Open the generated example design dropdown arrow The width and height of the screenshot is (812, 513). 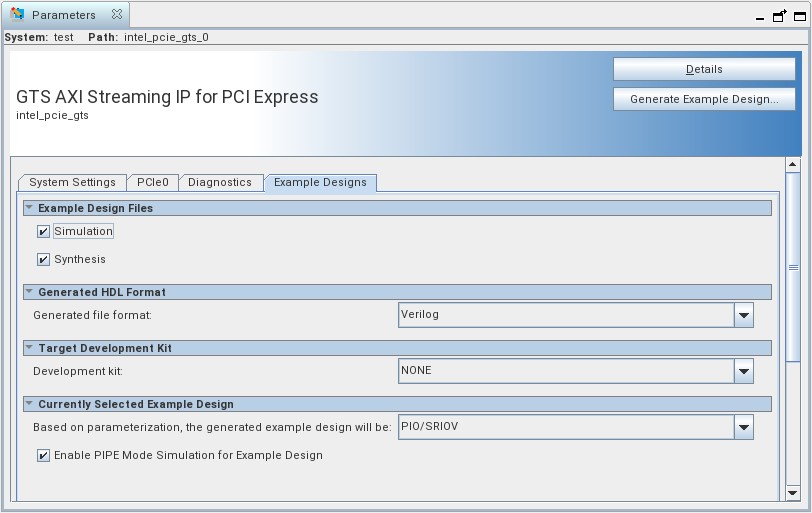coord(744,427)
